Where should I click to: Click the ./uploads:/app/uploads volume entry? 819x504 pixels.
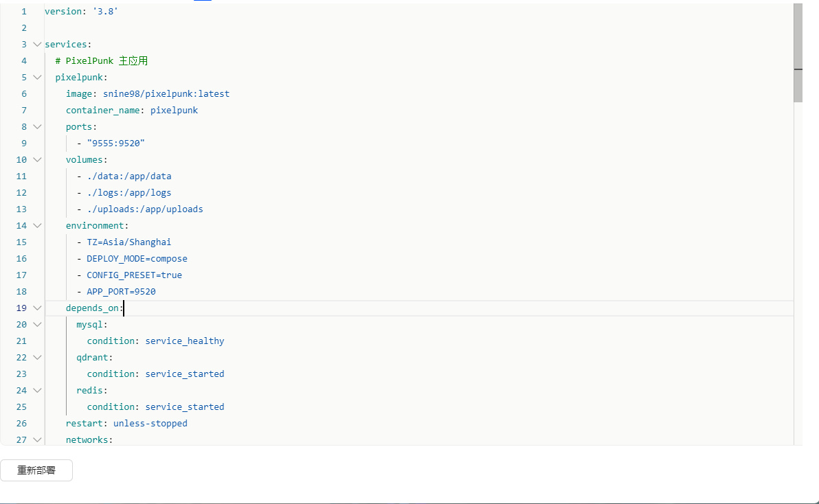tap(144, 209)
